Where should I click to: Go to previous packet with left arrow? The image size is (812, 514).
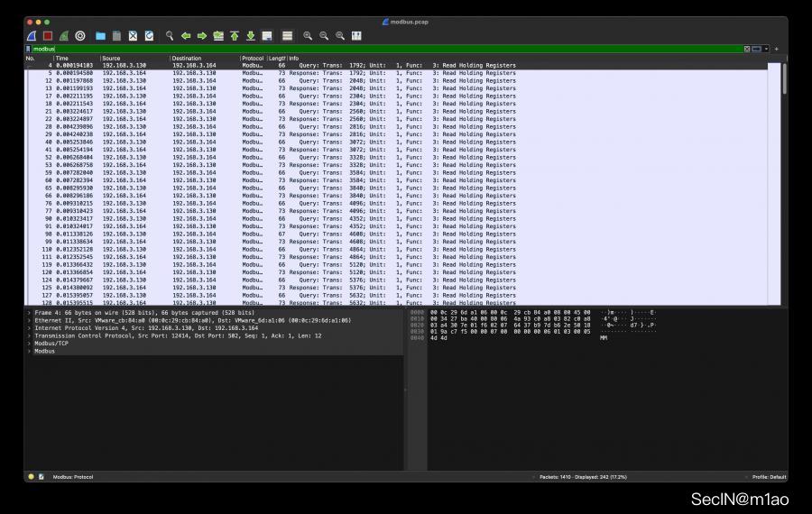click(186, 36)
